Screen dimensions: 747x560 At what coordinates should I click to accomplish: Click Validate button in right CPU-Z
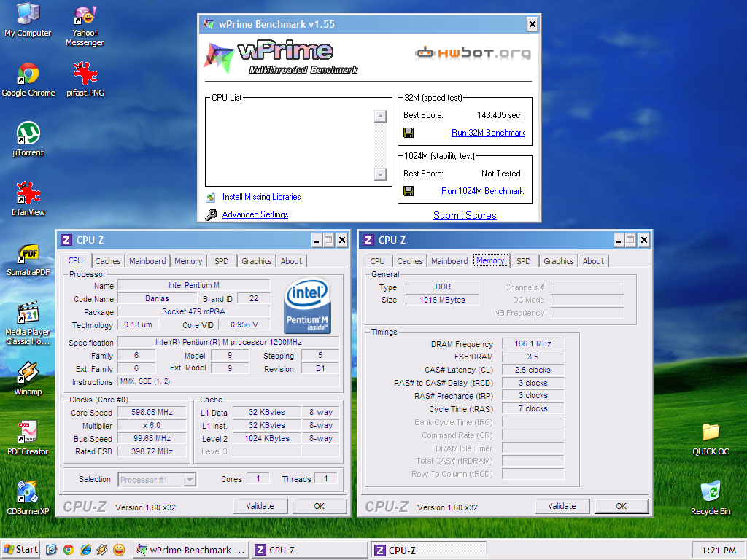(x=562, y=506)
